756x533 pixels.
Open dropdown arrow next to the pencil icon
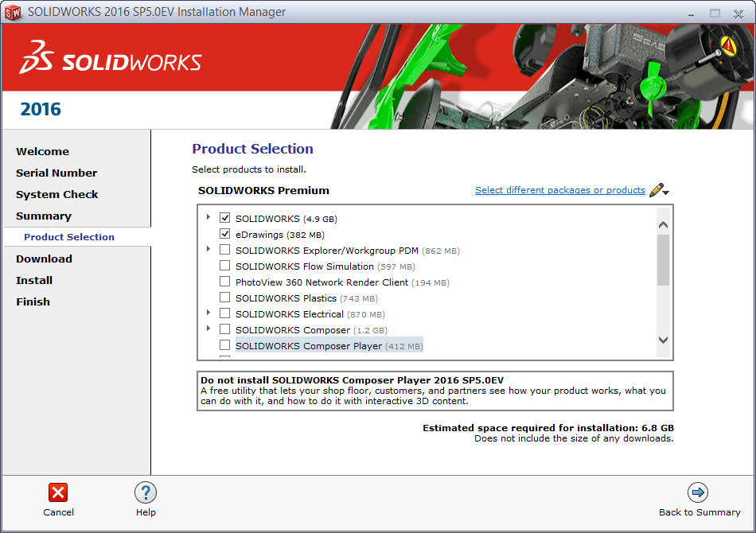point(666,193)
